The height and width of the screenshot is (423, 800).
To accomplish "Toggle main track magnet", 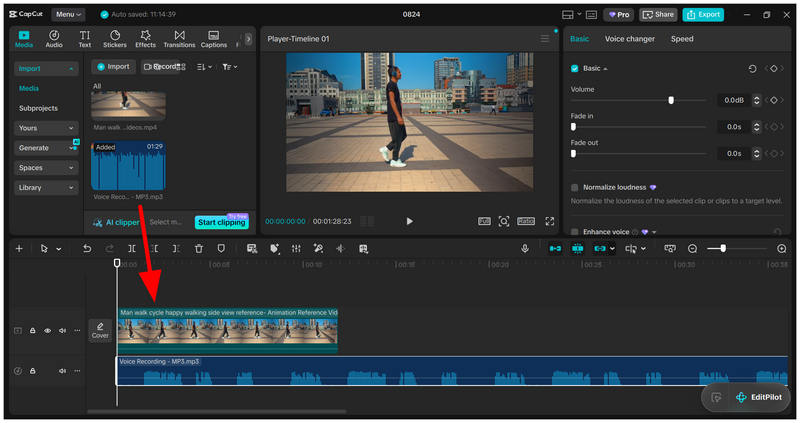I will [x=555, y=248].
